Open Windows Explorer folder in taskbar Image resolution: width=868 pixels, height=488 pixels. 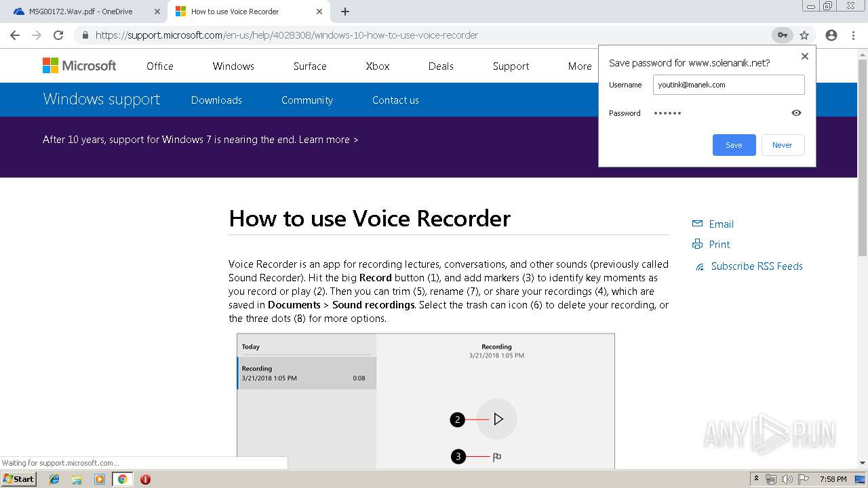point(77,479)
